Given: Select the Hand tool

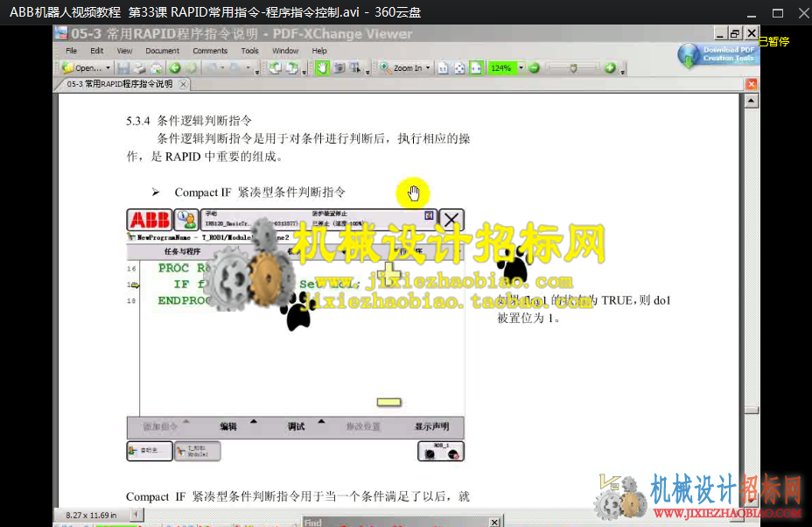Looking at the screenshot, I should point(322,68).
